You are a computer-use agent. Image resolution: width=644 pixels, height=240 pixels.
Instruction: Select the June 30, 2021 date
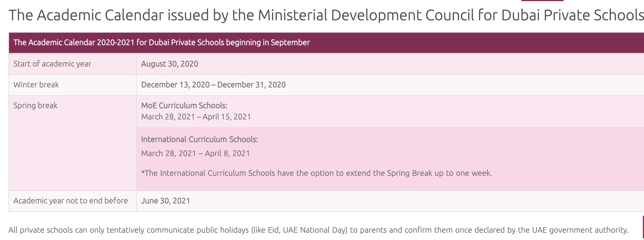point(166,201)
